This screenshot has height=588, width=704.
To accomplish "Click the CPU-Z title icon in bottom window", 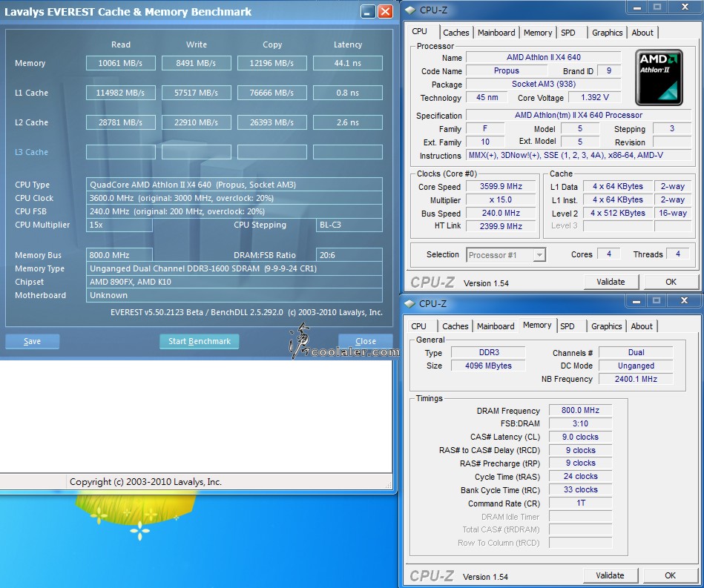I will click(409, 304).
